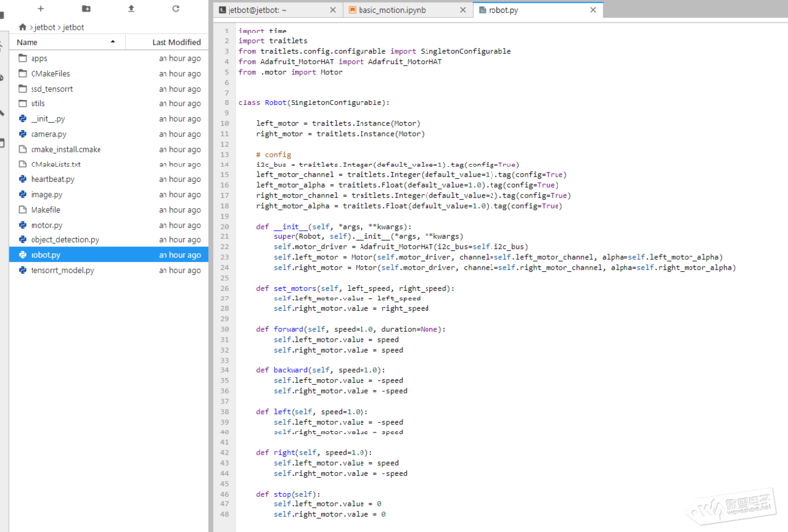This screenshot has height=532, width=788.
Task: Click 'import traitlets' on line 2
Action: coord(273,41)
